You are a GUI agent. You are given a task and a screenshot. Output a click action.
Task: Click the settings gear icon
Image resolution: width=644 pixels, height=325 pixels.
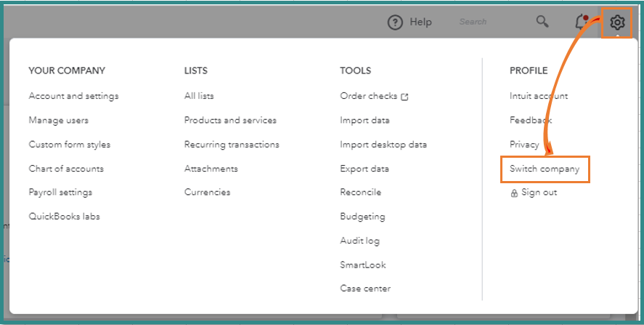pyautogui.click(x=617, y=23)
